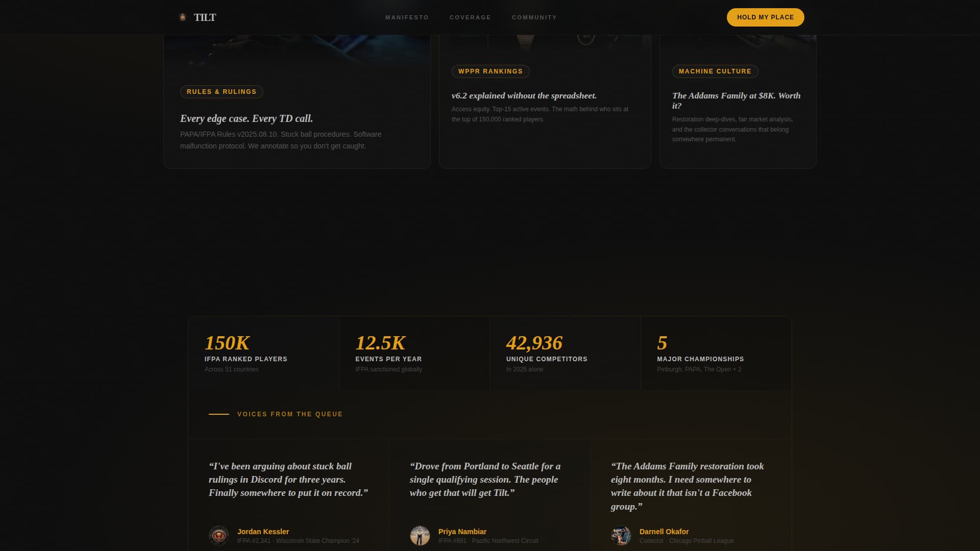980x551 pixels.
Task: Click the Priya Nambiar name
Action: (462, 532)
